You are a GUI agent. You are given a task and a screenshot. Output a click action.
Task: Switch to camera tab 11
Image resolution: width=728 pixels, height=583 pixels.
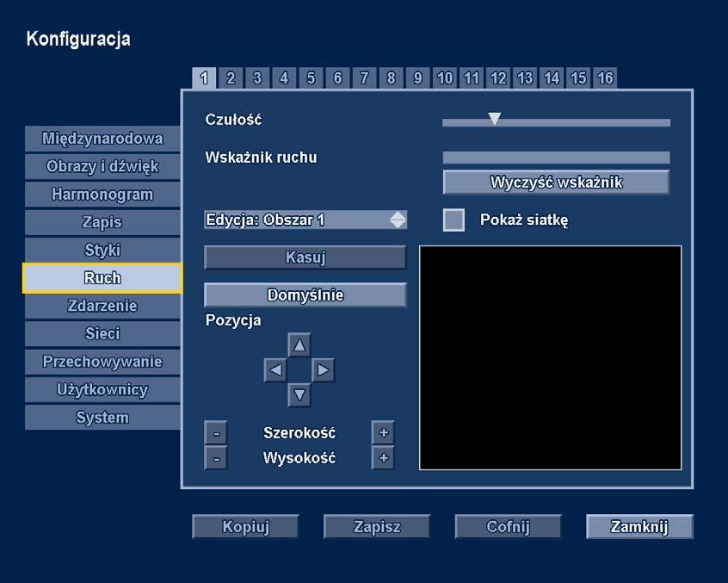(472, 78)
